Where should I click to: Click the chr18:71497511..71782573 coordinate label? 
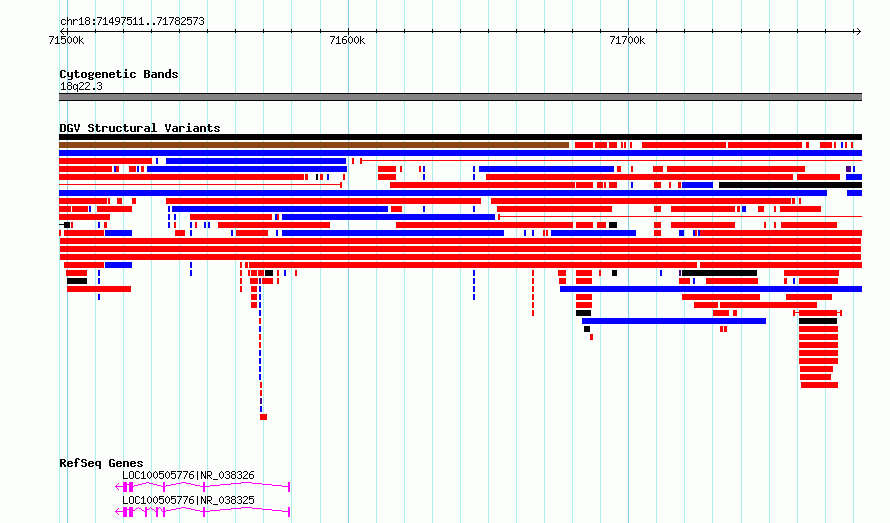[132, 22]
